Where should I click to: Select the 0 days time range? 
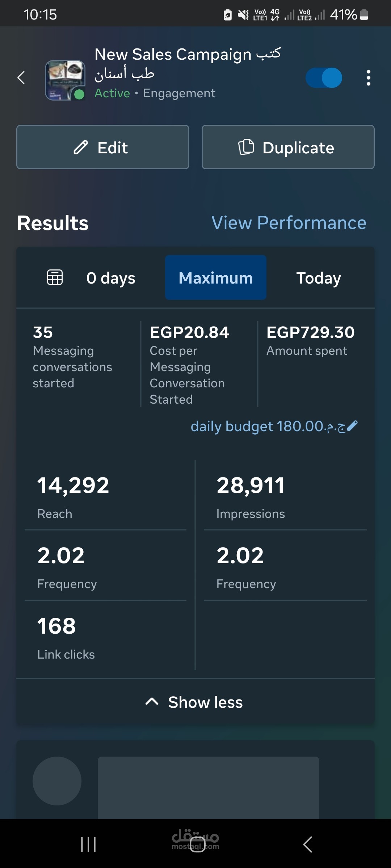111,278
